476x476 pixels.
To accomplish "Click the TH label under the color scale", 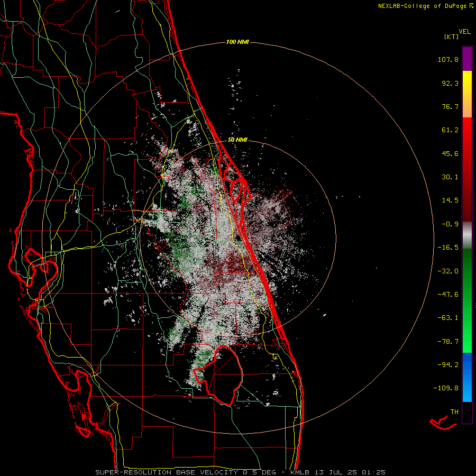I will click(x=454, y=412).
